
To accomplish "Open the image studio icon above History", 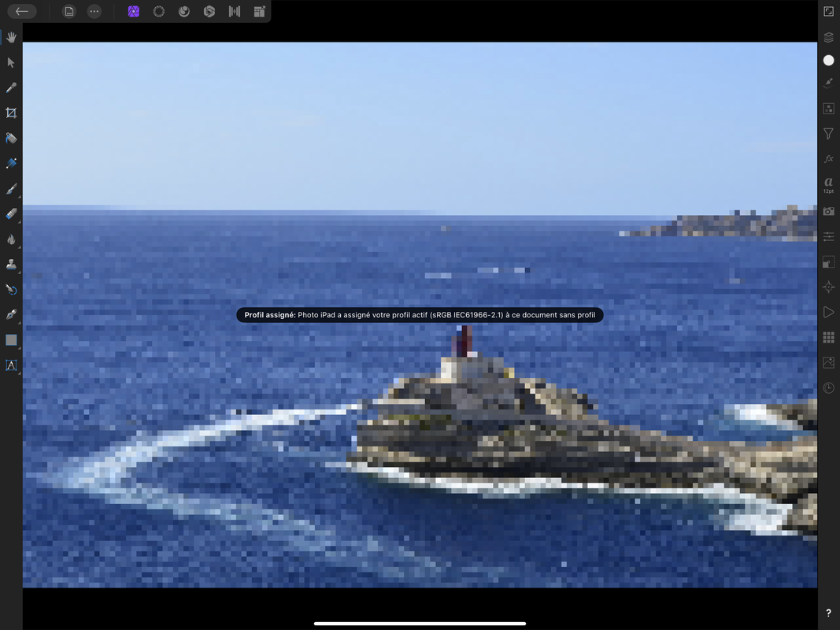I will pyautogui.click(x=828, y=363).
